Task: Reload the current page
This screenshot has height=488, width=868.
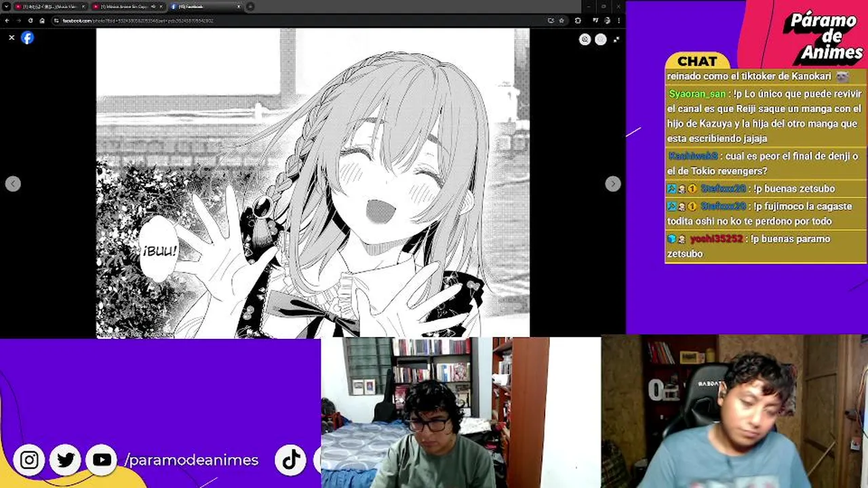Action: (31, 20)
